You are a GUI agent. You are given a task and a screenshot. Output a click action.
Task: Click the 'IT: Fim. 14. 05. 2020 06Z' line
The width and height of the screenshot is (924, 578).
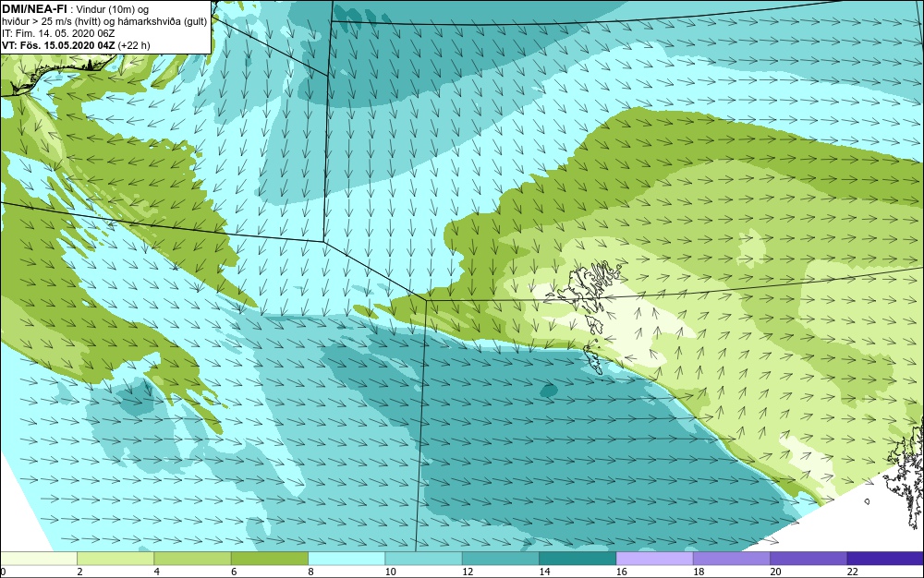[58, 33]
